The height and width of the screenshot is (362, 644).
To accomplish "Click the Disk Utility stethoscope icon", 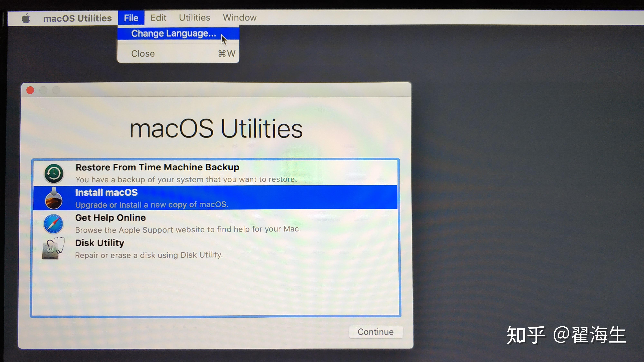I will pyautogui.click(x=53, y=249).
